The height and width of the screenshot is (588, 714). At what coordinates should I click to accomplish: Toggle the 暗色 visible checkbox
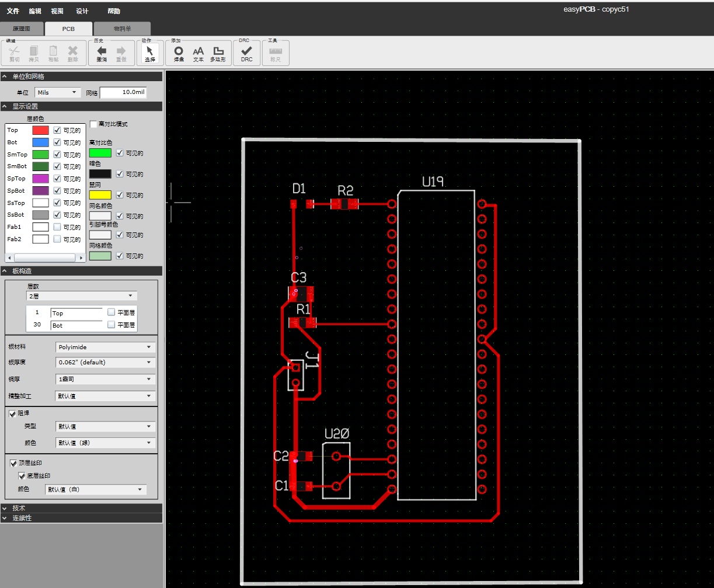[120, 174]
